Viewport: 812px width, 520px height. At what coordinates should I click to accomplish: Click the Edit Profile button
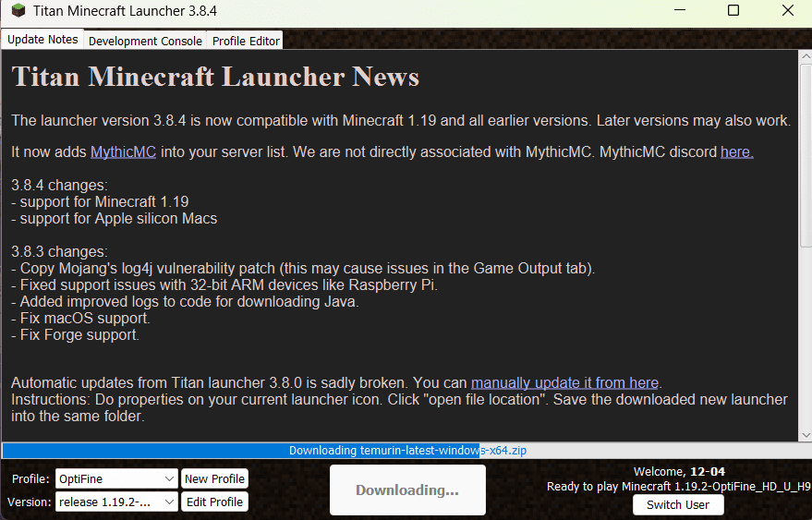(x=214, y=502)
